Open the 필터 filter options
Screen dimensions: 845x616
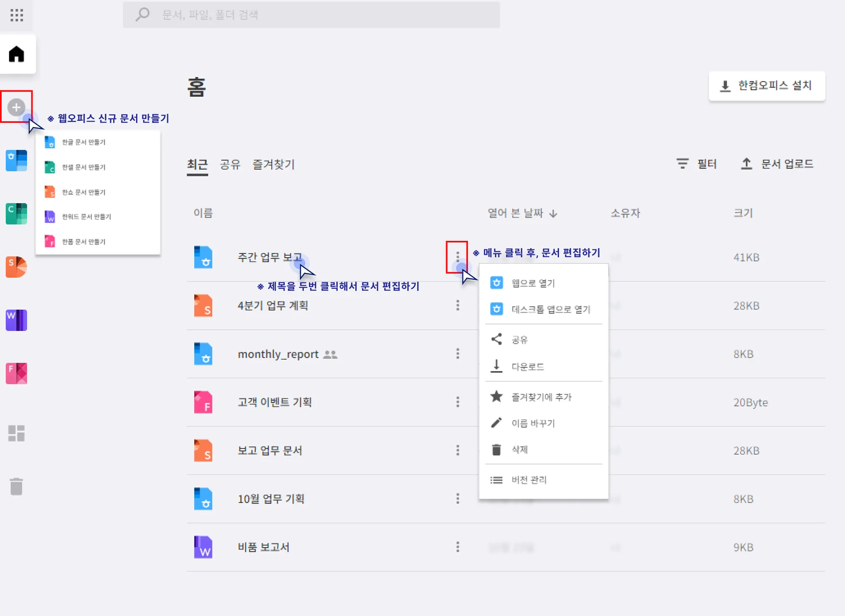point(696,164)
